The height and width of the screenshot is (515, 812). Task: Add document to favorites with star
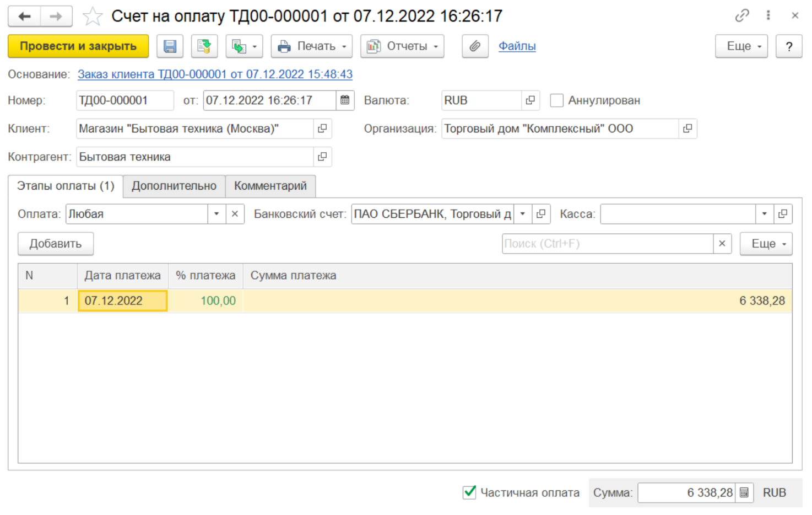point(93,17)
